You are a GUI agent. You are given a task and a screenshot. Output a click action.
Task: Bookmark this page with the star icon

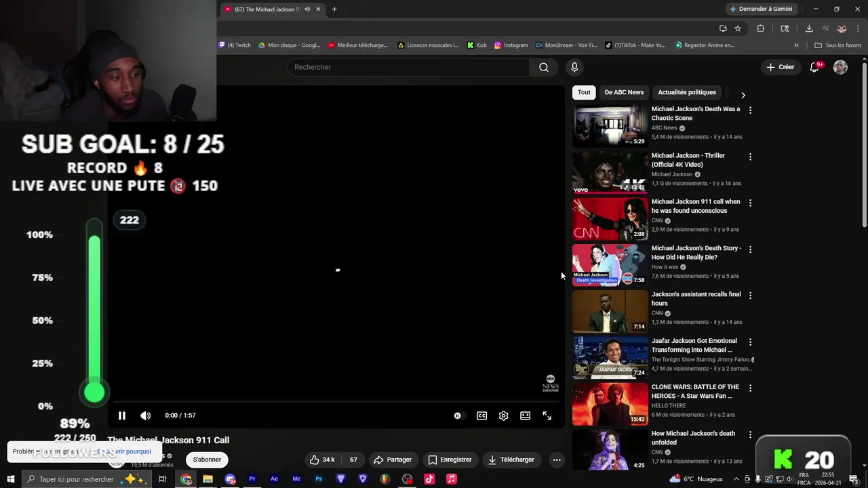[x=738, y=28]
